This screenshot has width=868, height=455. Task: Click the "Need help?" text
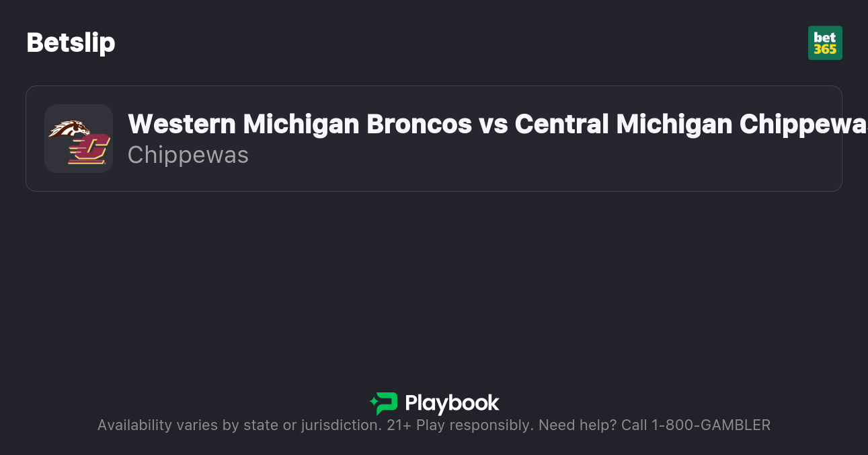pyautogui.click(x=578, y=425)
